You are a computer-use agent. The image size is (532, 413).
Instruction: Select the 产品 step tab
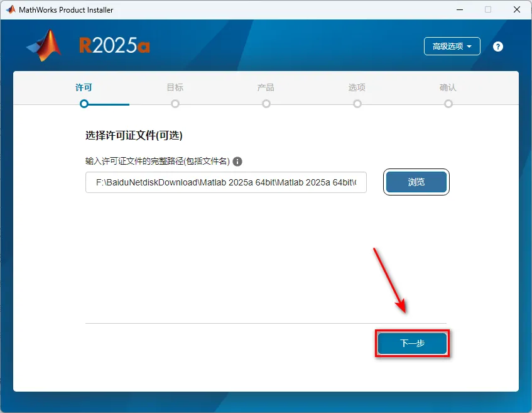tap(266, 87)
